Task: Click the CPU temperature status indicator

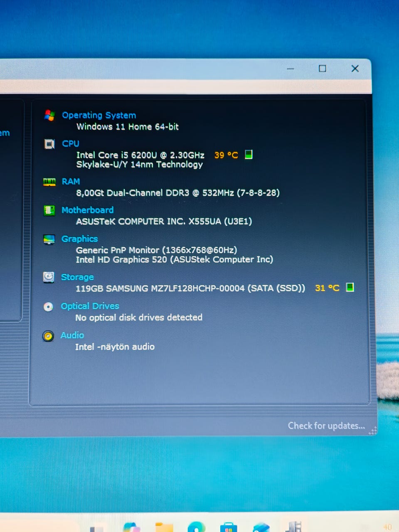Action: (249, 155)
